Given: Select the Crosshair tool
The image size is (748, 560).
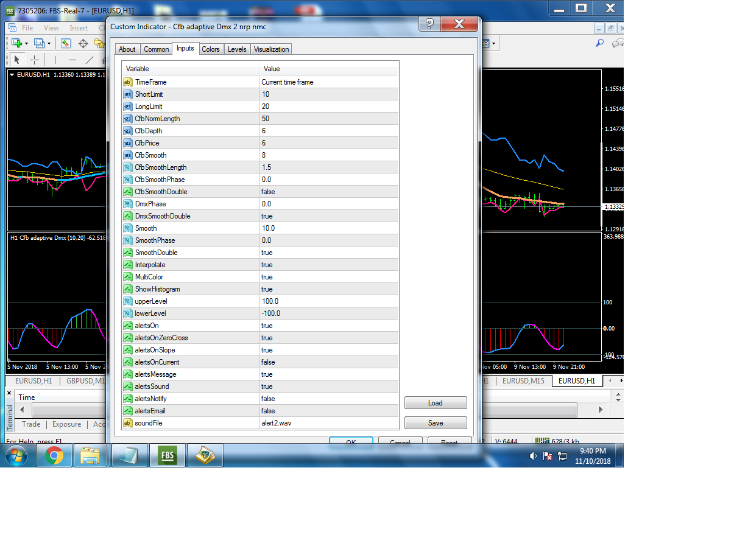Looking at the screenshot, I should click(34, 60).
